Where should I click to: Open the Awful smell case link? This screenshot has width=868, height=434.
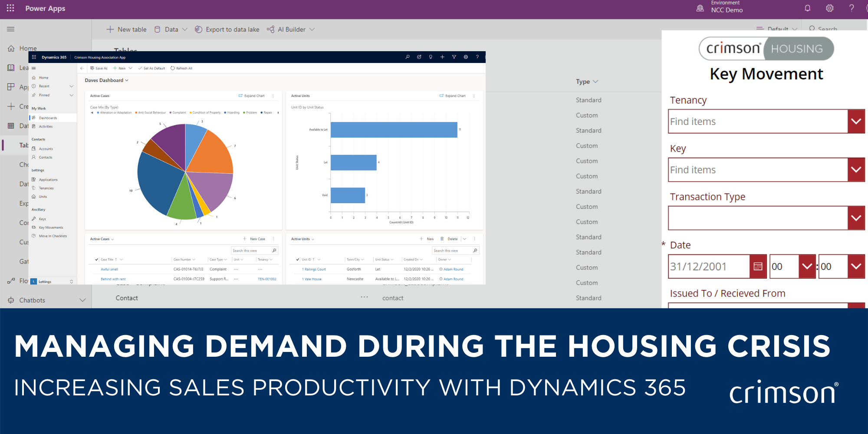pyautogui.click(x=109, y=269)
